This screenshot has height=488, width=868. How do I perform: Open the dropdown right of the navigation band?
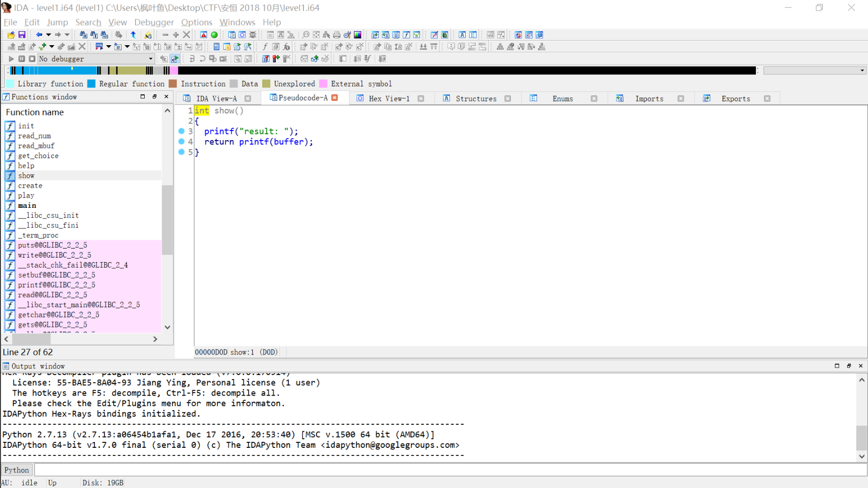(x=862, y=71)
